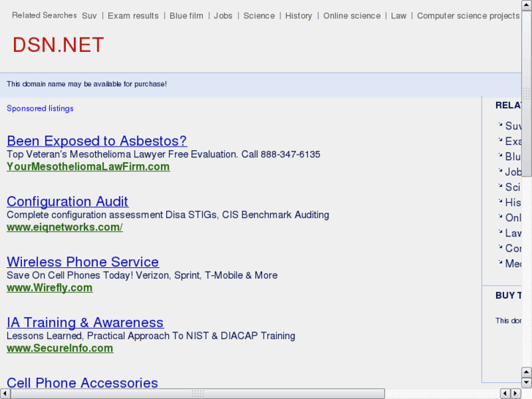Image resolution: width=532 pixels, height=399 pixels.
Task: Click the page scrollbar up arrow
Action: tap(526, 5)
